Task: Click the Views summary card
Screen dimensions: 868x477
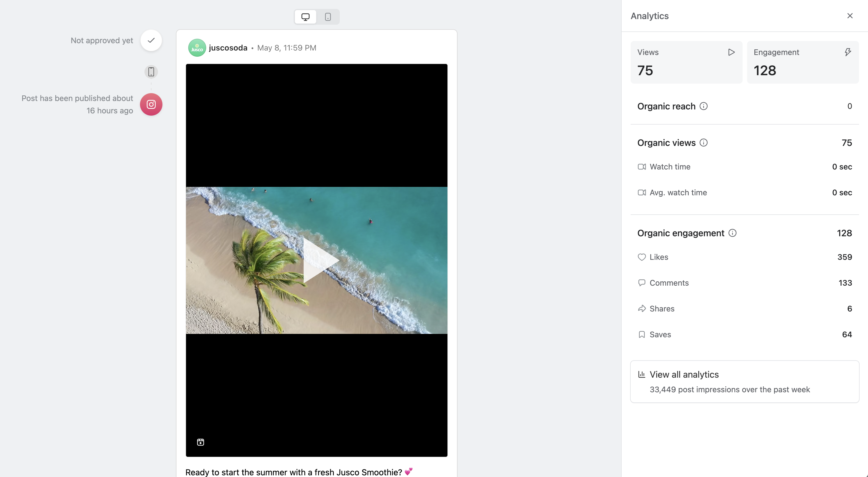Action: (686, 62)
